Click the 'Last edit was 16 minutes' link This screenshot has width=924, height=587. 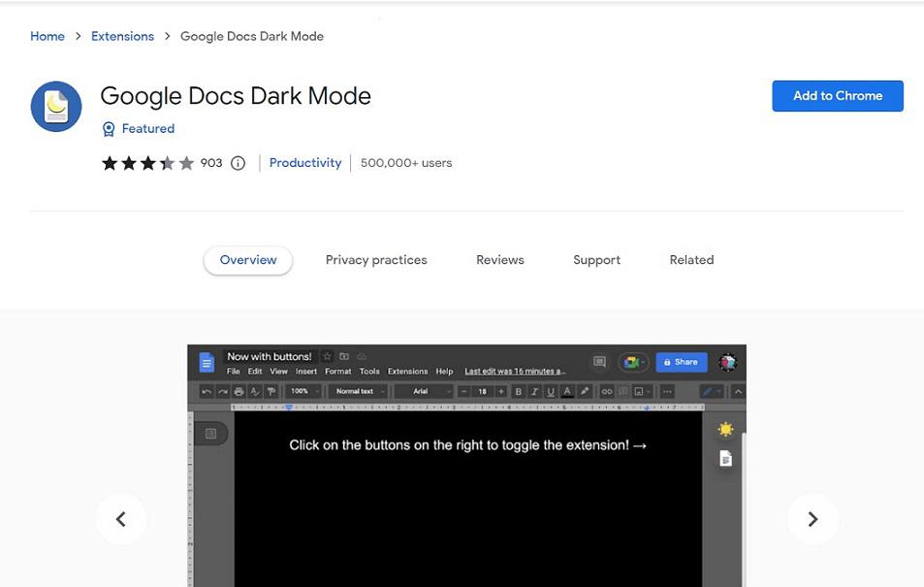[515, 371]
